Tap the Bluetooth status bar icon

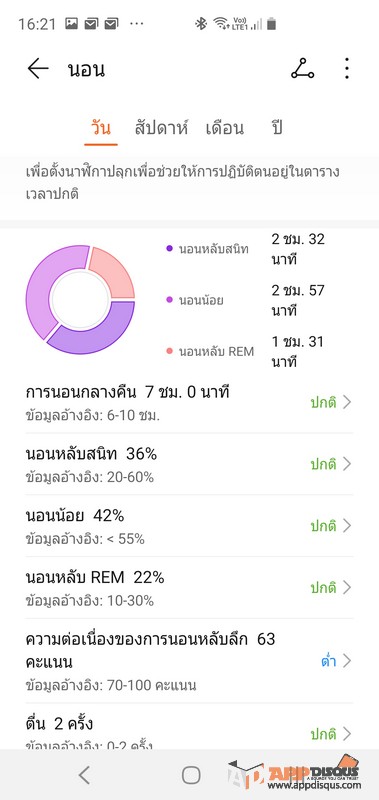201,23
